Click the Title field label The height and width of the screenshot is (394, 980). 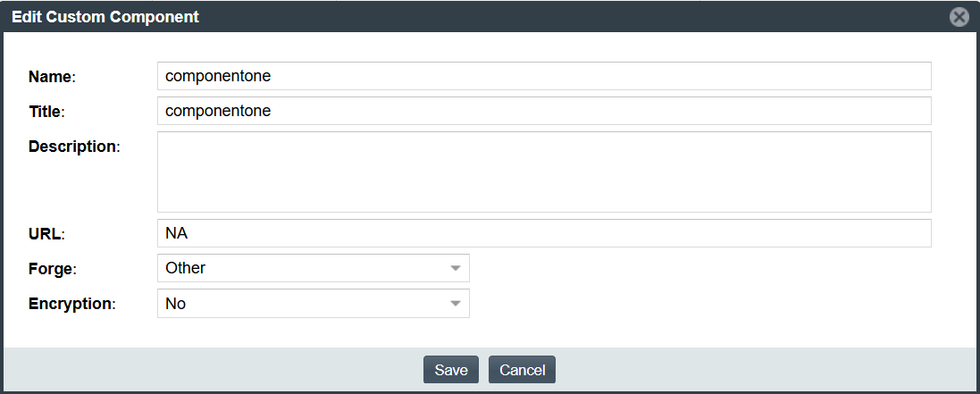coord(47,112)
